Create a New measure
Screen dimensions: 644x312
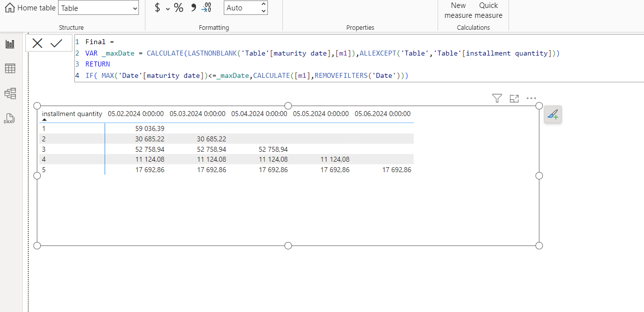coord(458,10)
